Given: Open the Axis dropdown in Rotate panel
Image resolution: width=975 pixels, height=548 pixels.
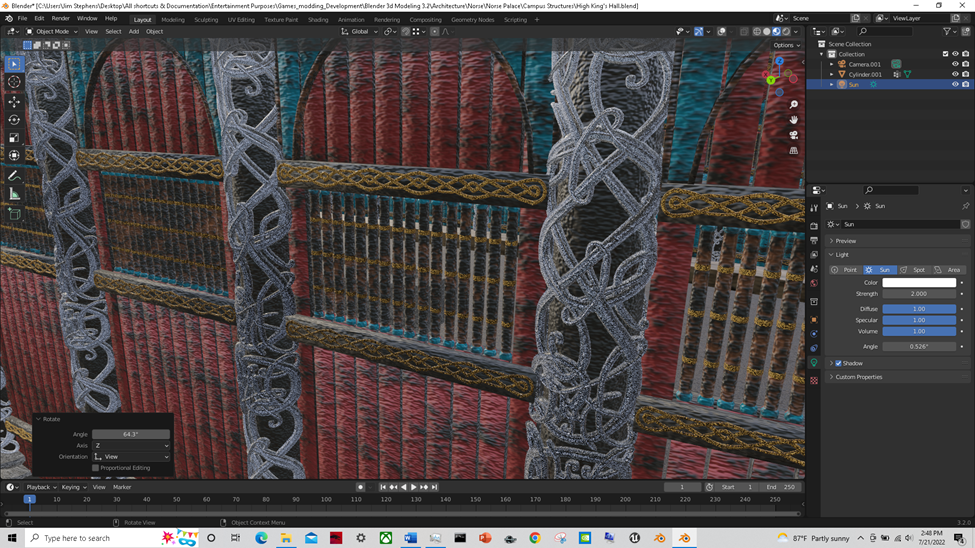Looking at the screenshot, I should point(131,446).
